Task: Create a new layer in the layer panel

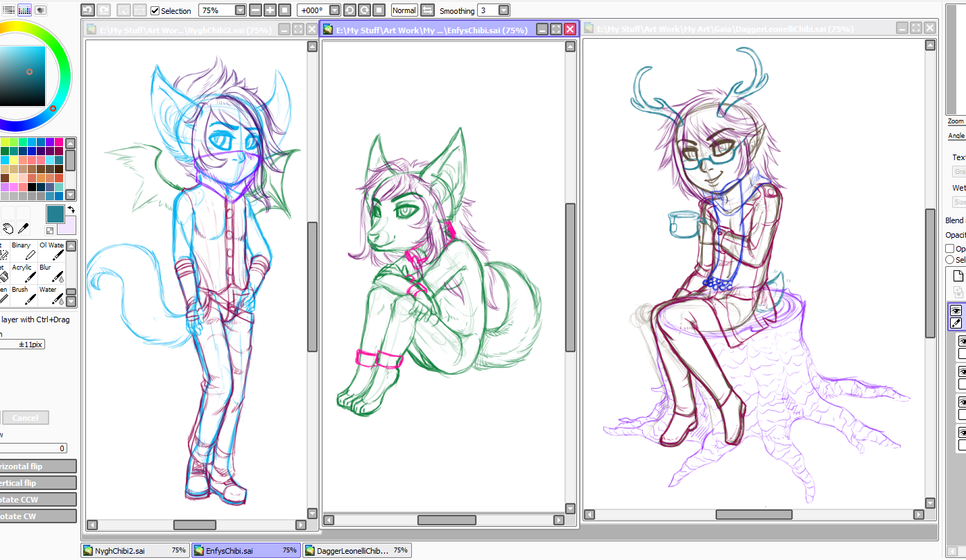Action: click(958, 276)
